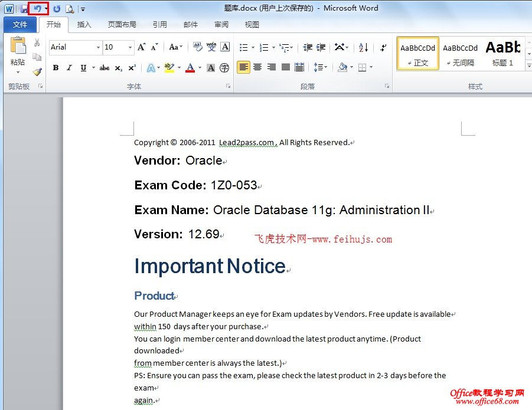Click the Redo icon in quick access toolbar
This screenshot has height=410, width=532.
click(x=57, y=9)
